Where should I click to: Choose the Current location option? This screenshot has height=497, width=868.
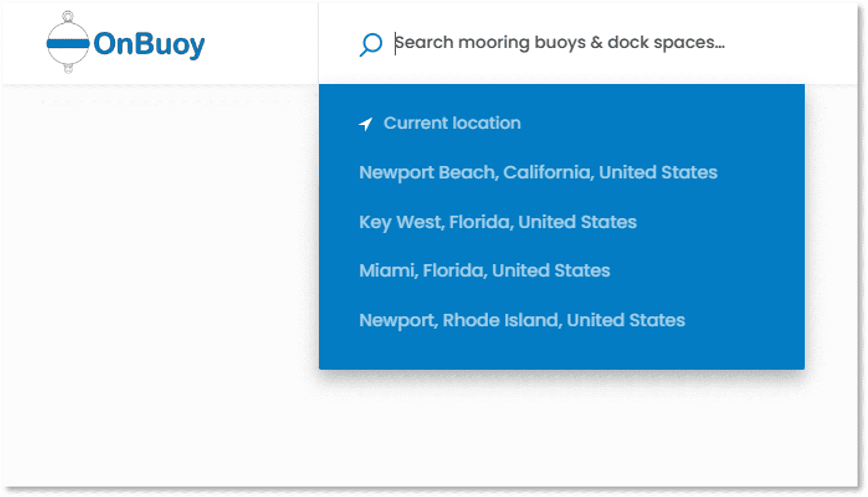[452, 123]
